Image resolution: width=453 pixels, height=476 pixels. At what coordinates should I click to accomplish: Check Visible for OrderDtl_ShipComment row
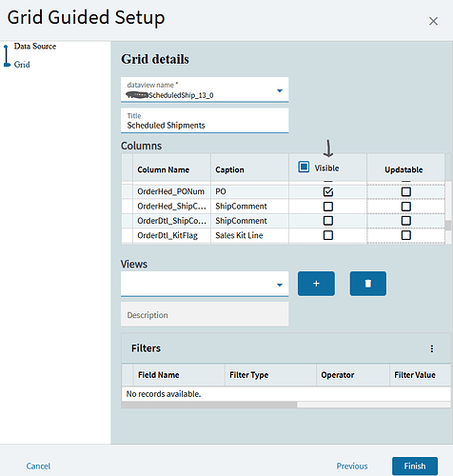pyautogui.click(x=328, y=221)
